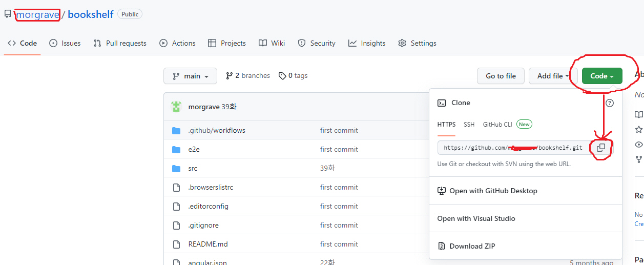Open first commit message for .editorconfig
644x265 pixels.
tap(339, 206)
